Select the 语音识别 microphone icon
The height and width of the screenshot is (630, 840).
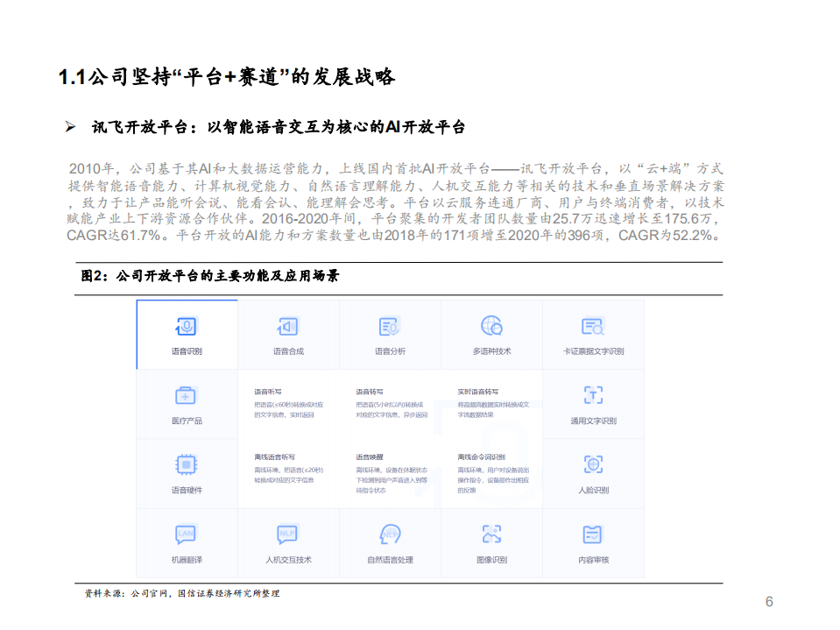(x=187, y=325)
